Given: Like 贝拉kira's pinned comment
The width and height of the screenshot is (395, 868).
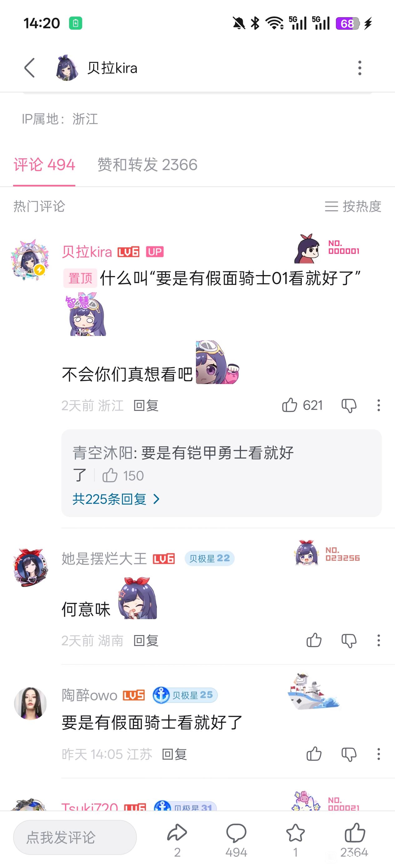Looking at the screenshot, I should coord(289,405).
